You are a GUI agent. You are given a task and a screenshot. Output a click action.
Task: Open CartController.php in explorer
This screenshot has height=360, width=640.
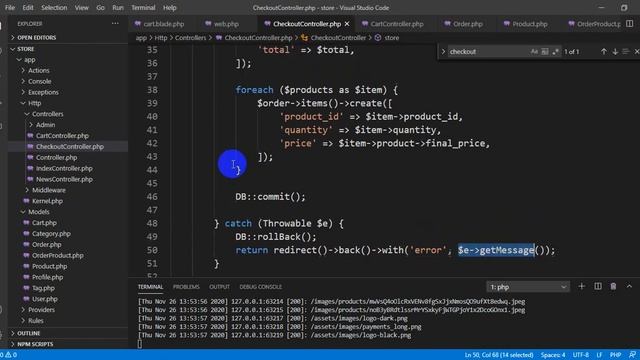(68, 136)
